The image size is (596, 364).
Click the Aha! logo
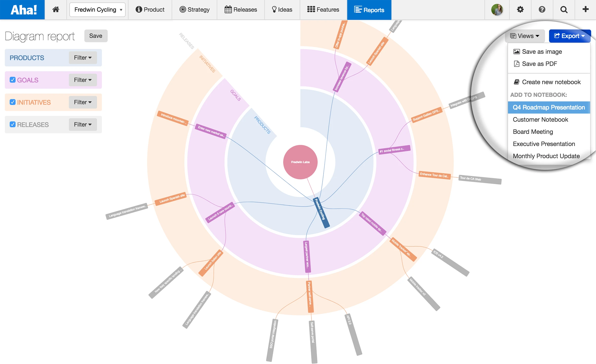23,10
